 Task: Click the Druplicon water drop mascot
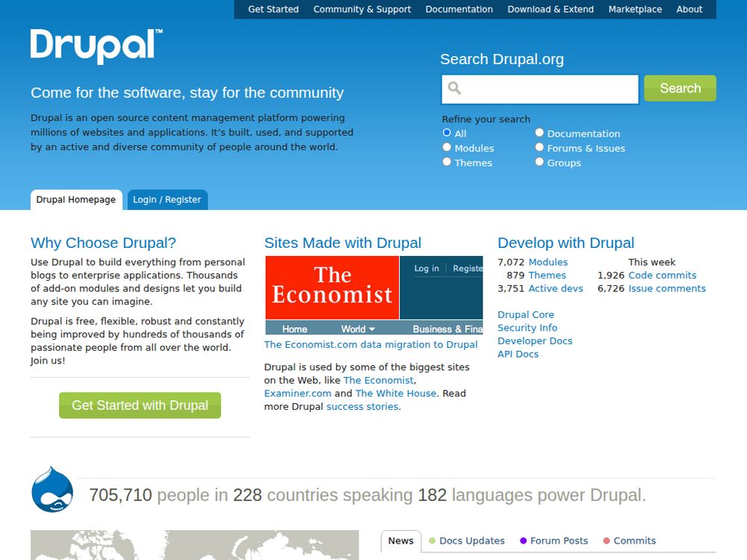[52, 490]
